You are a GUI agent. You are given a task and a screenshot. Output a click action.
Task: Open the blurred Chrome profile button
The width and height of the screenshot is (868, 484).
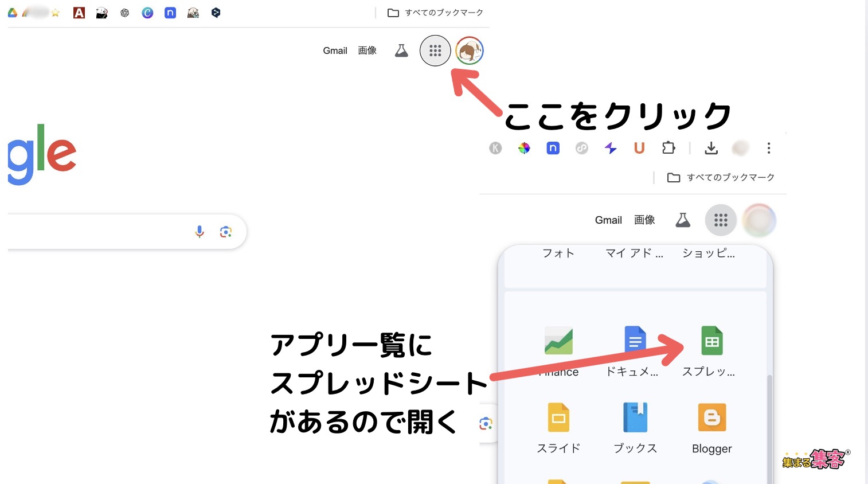(x=740, y=148)
